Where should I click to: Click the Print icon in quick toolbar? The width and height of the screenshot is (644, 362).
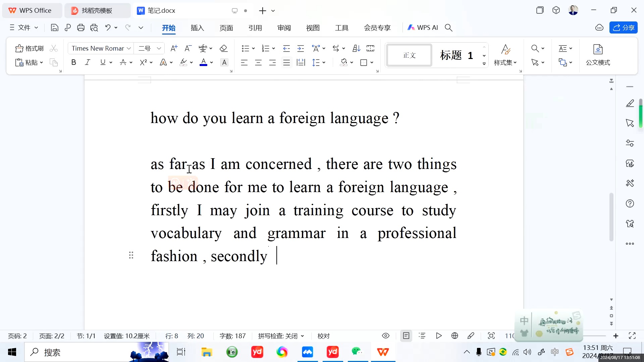(80, 28)
